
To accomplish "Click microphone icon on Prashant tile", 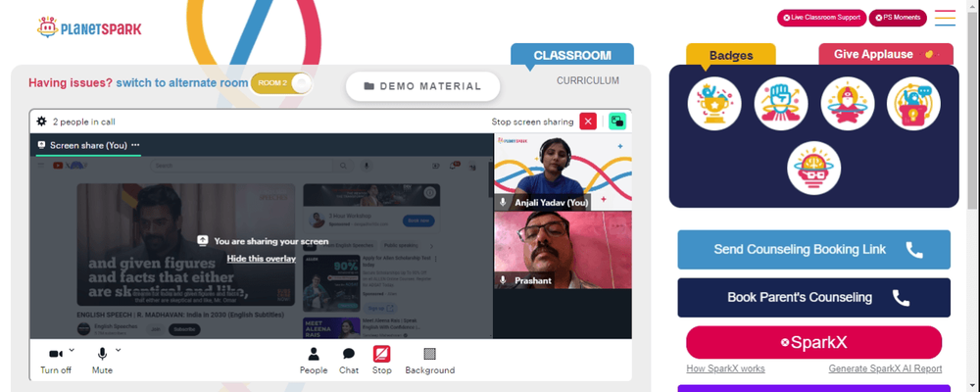I will 503,280.
